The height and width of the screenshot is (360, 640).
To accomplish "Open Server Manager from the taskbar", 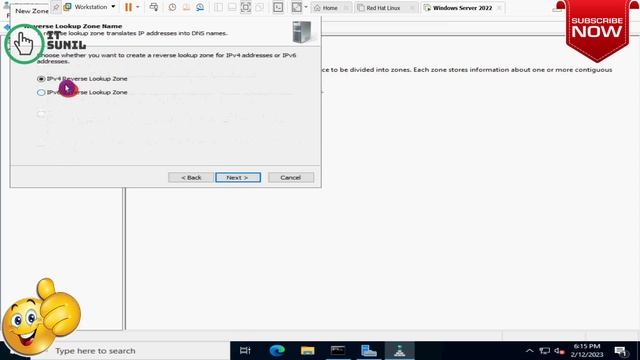I will pyautogui.click(x=369, y=351).
